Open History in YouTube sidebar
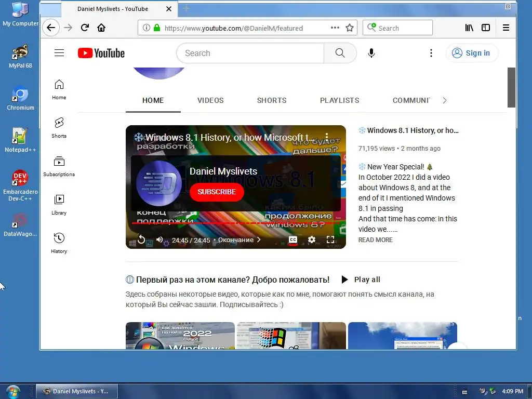The image size is (532, 399). pos(59,243)
